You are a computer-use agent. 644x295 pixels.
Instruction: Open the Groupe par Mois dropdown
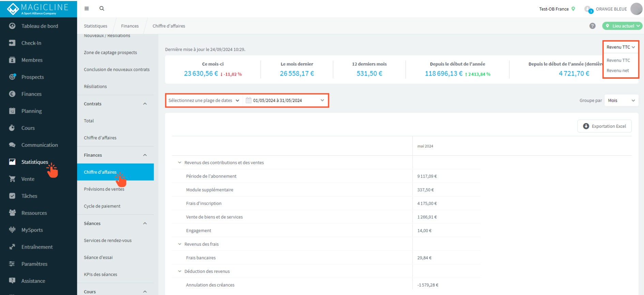(622, 100)
